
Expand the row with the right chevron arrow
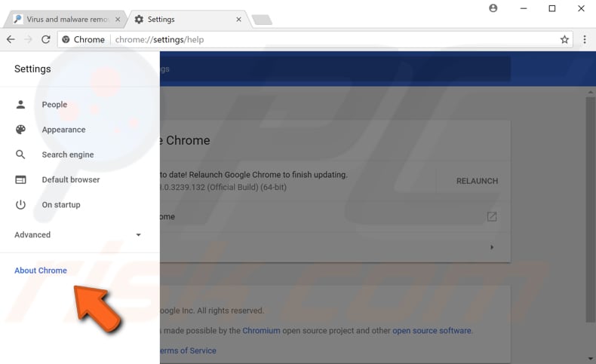(x=492, y=247)
